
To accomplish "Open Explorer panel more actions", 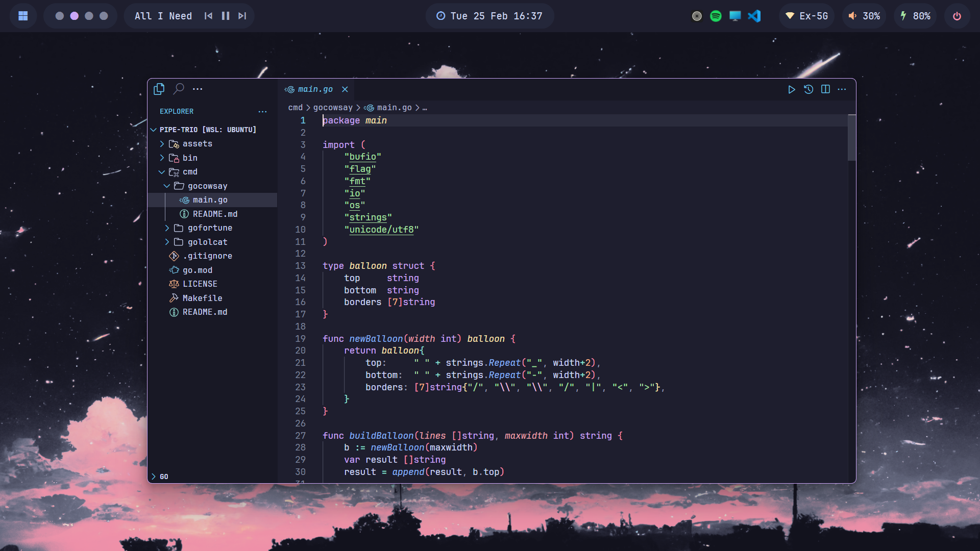I will tap(262, 111).
